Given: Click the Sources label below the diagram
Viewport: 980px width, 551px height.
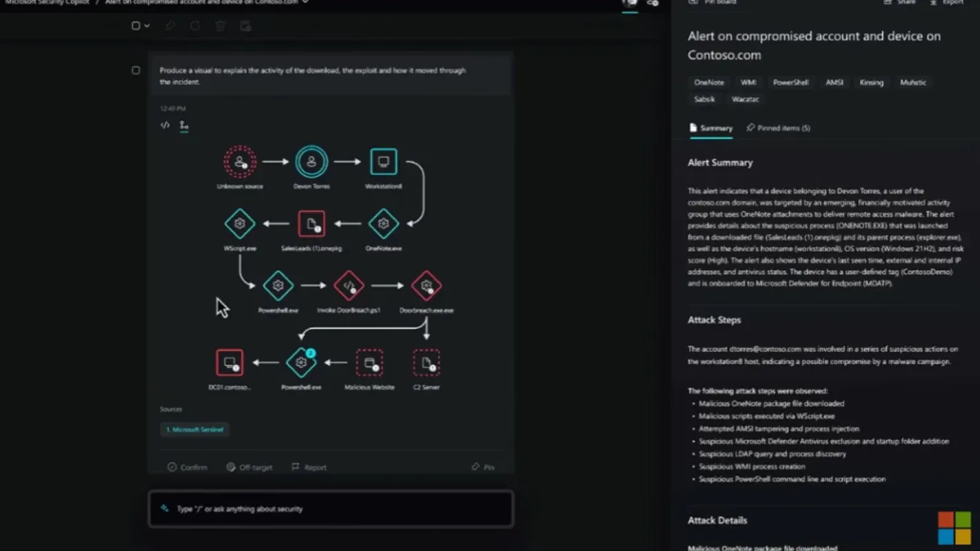Looking at the screenshot, I should 171,409.
